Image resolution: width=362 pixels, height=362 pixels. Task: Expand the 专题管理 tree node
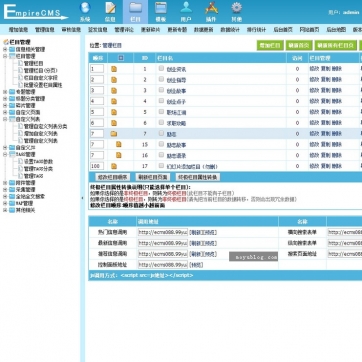tap(5, 92)
